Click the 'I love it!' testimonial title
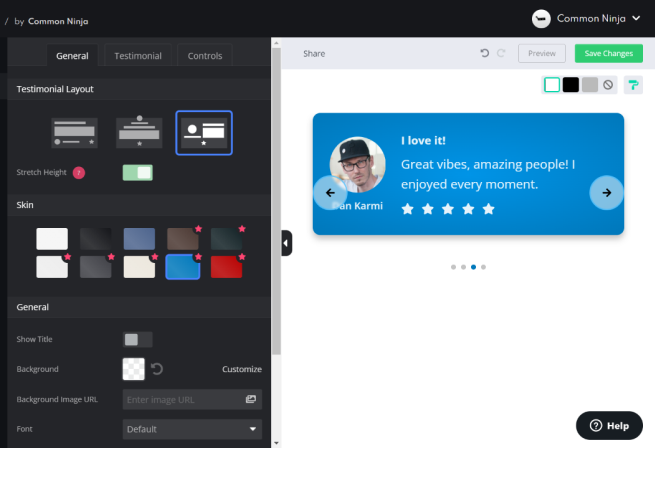This screenshot has width=655, height=490. pos(423,141)
